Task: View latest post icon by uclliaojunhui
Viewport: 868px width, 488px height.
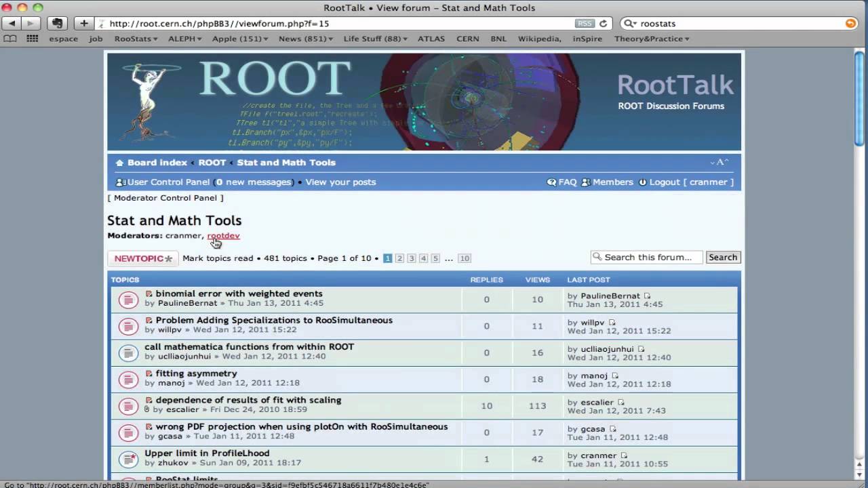Action: pos(641,349)
